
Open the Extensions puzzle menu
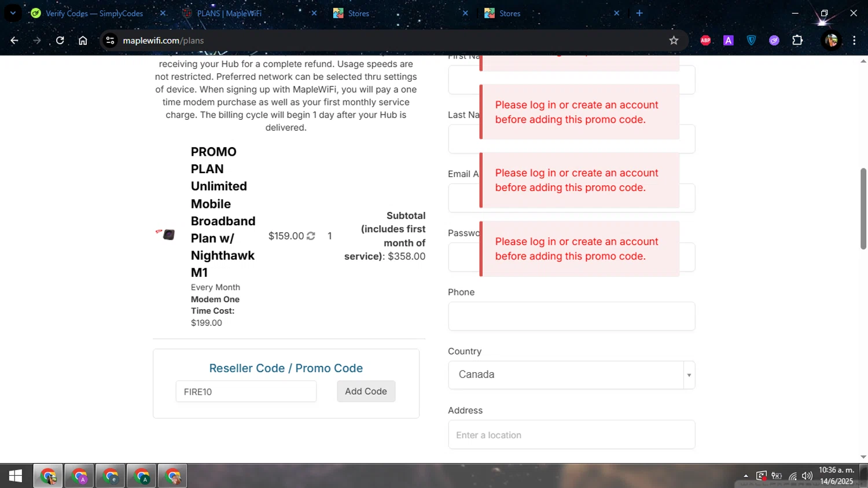[x=797, y=41]
